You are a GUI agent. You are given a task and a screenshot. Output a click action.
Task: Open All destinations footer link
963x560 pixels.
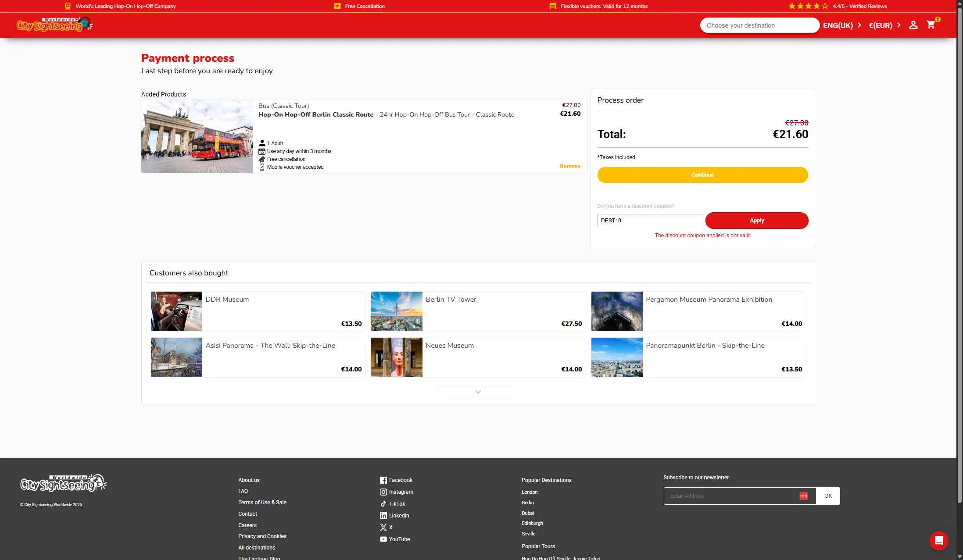click(257, 548)
